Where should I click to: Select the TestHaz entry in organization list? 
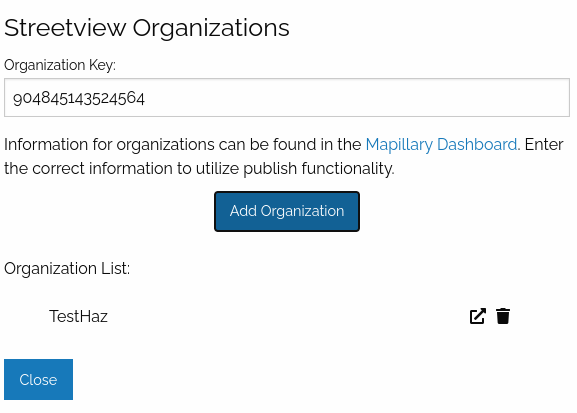pos(78,316)
